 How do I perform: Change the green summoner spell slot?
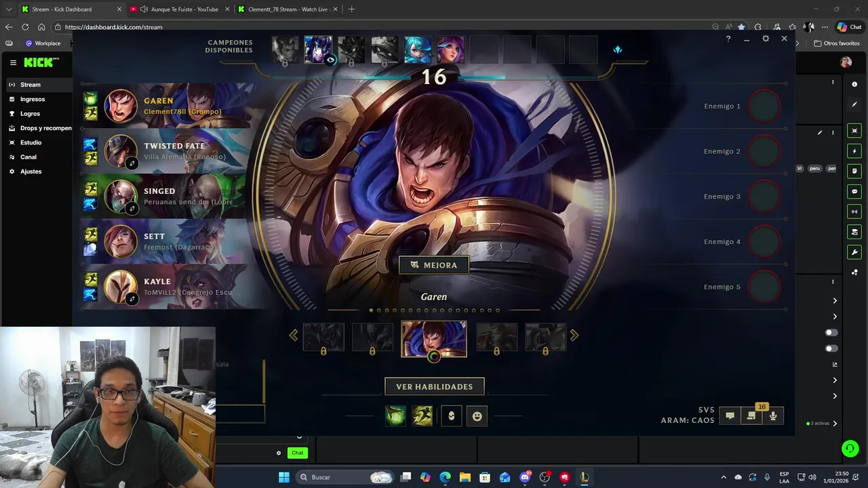395,415
